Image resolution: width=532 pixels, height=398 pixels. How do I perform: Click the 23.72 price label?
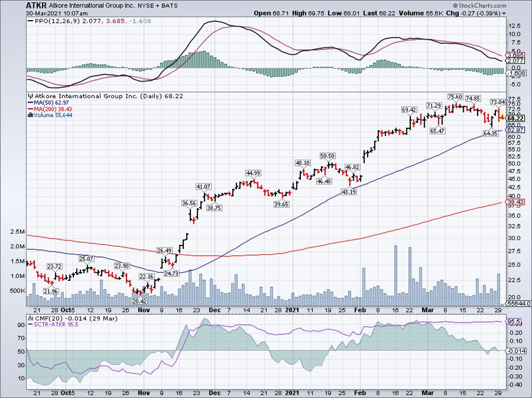tap(54, 266)
